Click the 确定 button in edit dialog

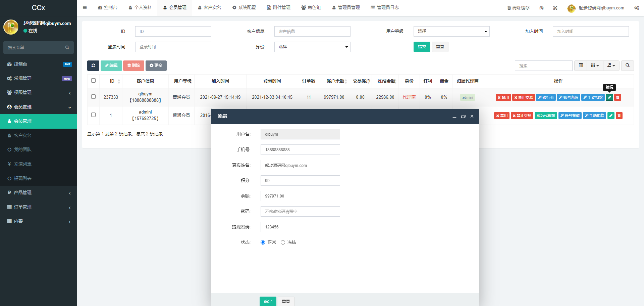pos(268,301)
